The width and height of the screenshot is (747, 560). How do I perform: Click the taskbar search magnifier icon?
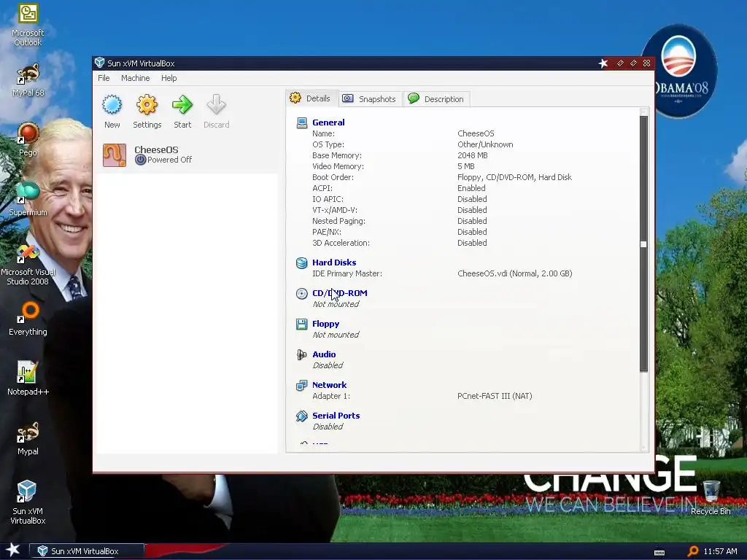693,551
